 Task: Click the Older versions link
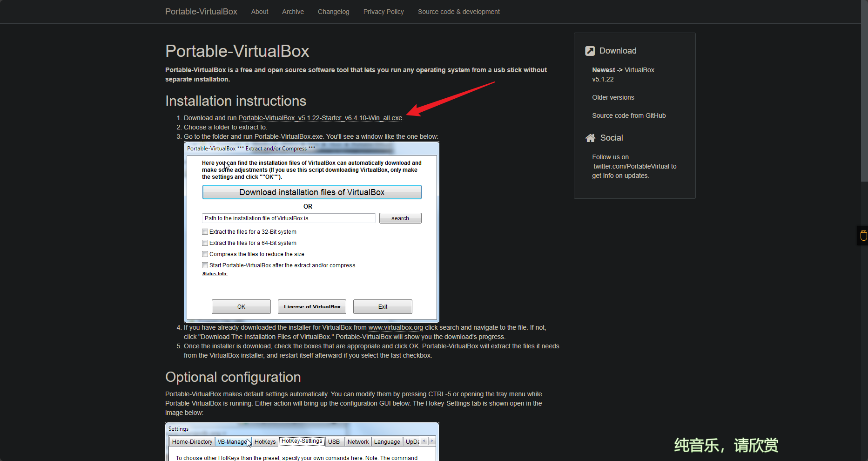[613, 97]
